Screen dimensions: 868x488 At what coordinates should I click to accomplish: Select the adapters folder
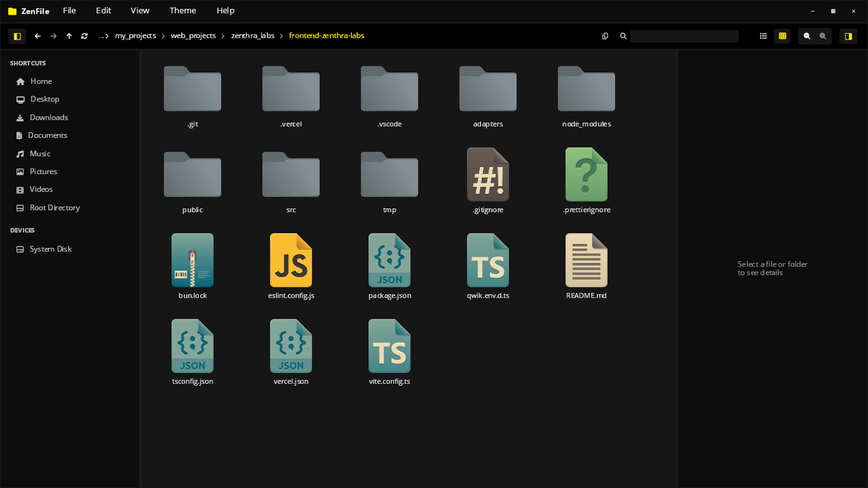(488, 96)
